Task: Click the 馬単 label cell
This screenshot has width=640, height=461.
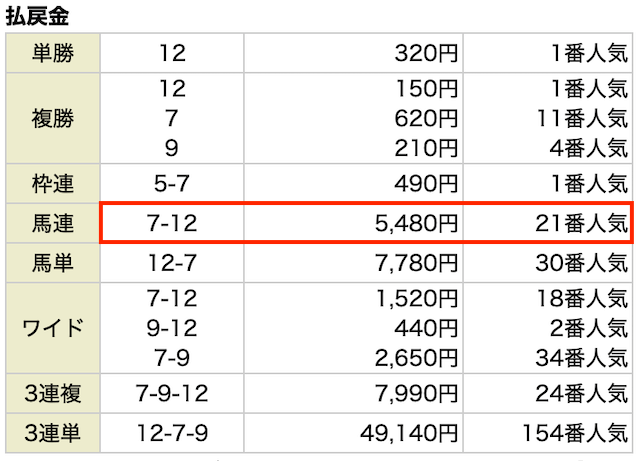Action: coord(53,263)
